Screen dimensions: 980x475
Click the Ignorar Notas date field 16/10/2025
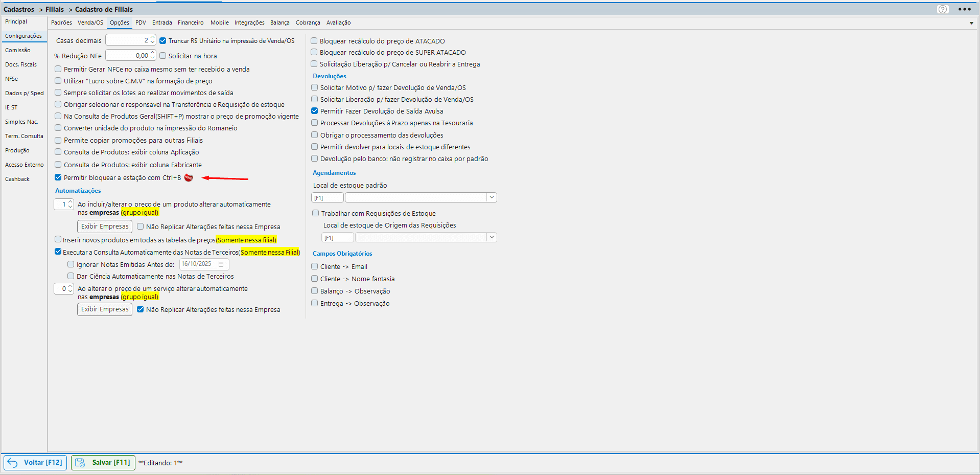(x=204, y=264)
